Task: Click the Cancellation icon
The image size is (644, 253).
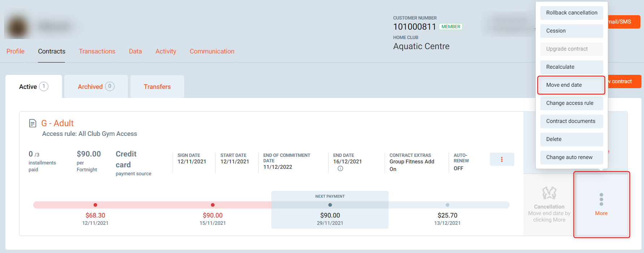Action: 549,193
